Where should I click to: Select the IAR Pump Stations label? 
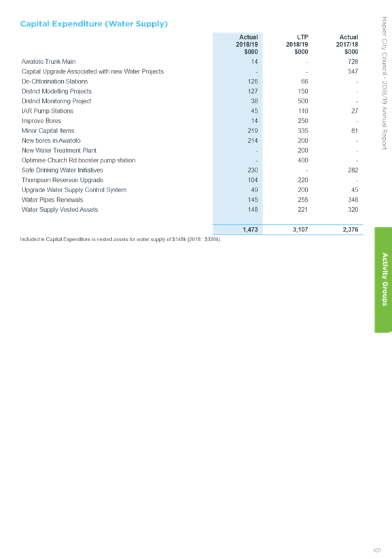47,111
